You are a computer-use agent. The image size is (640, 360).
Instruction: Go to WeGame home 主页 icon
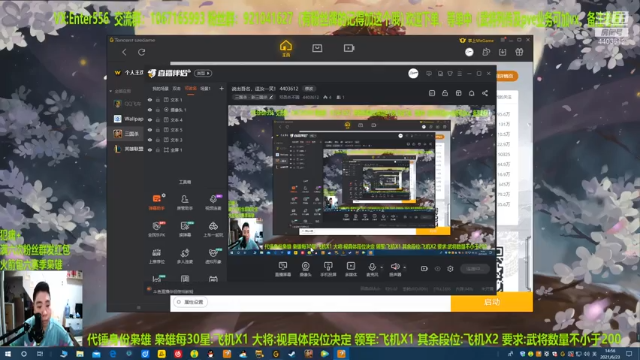coord(286,48)
